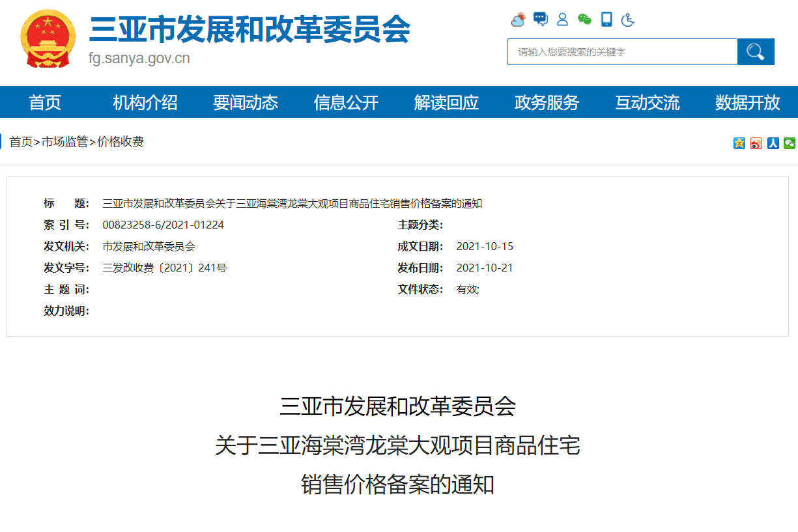This screenshot has width=798, height=532.
Task: Open the WeChat icon in the header
Action: [584, 20]
